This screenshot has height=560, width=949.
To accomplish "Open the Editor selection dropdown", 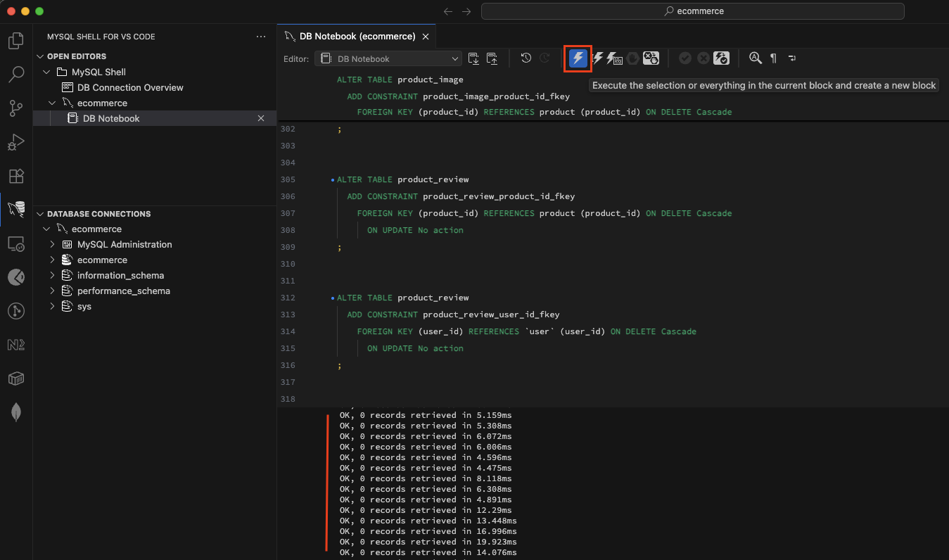I will click(388, 58).
